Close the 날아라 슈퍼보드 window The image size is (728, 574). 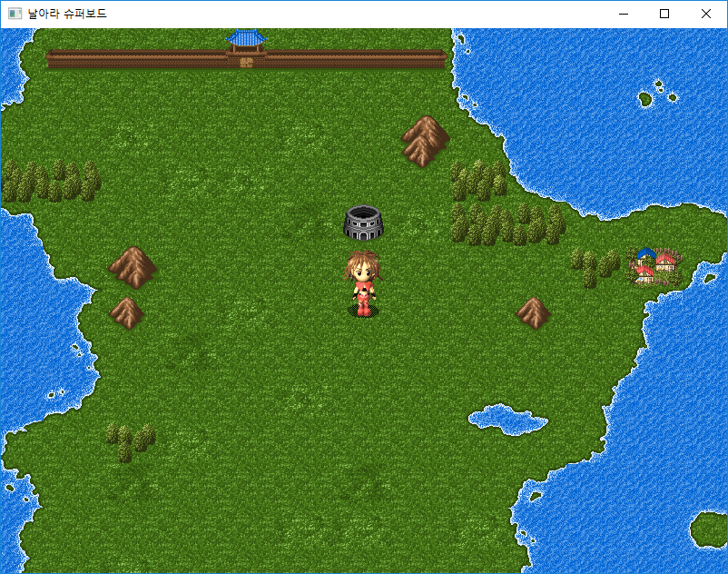705,14
